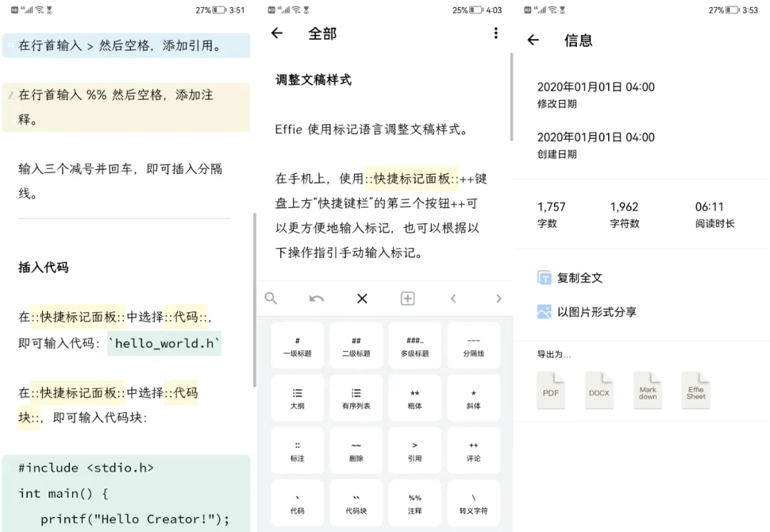Move cursor left with the < arrow
The width and height of the screenshot is (770, 532).
tap(453, 298)
